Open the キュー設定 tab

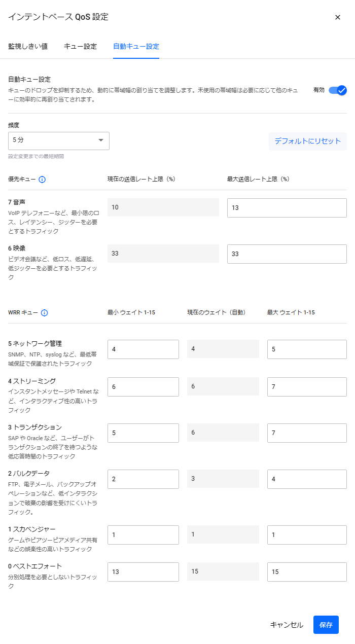(x=80, y=47)
